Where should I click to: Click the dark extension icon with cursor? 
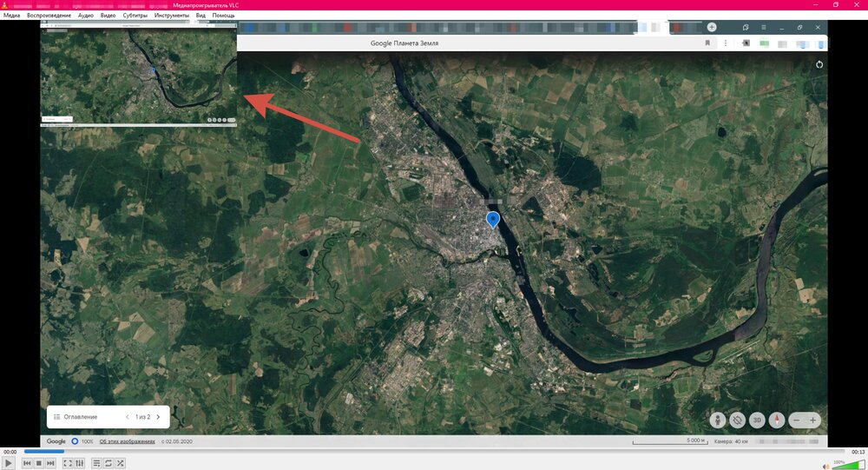click(x=746, y=43)
